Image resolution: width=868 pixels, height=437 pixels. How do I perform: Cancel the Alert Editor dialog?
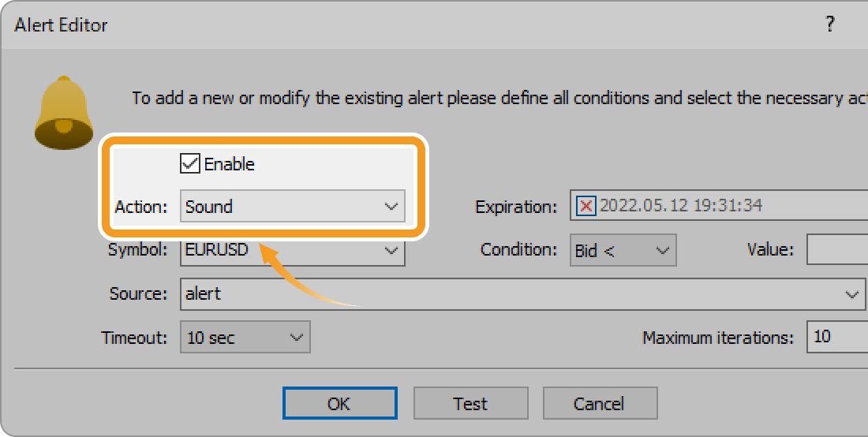click(599, 404)
